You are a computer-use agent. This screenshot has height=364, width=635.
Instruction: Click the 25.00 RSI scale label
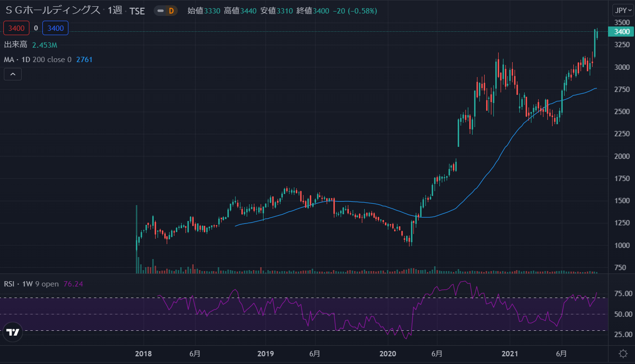(623, 334)
